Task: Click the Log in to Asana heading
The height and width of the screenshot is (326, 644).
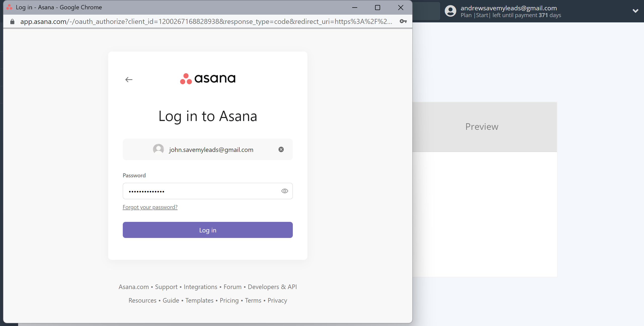Action: (208, 116)
